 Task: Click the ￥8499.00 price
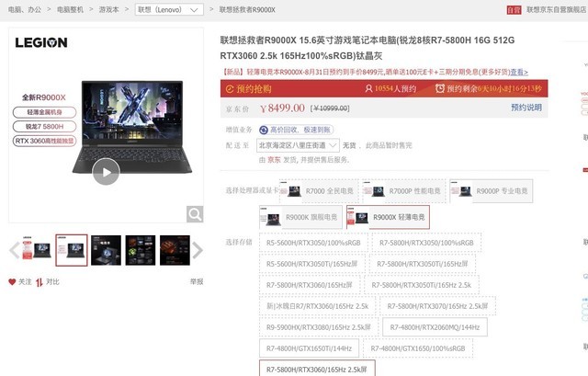click(x=282, y=108)
